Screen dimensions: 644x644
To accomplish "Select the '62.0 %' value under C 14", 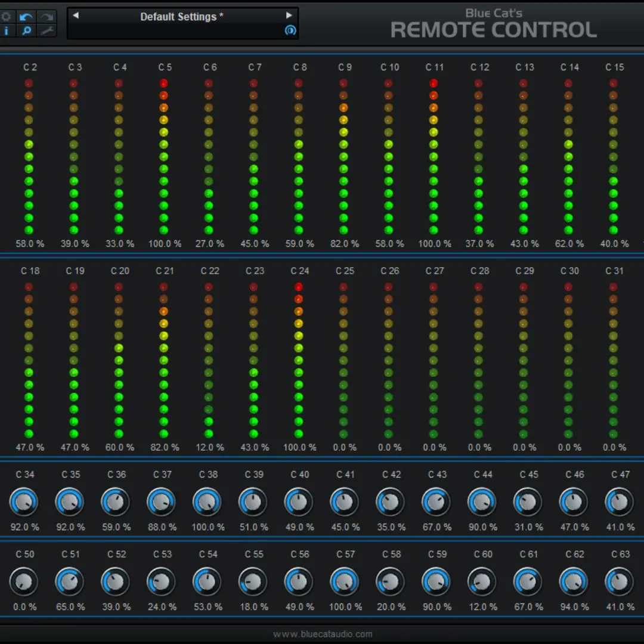I will (x=569, y=243).
